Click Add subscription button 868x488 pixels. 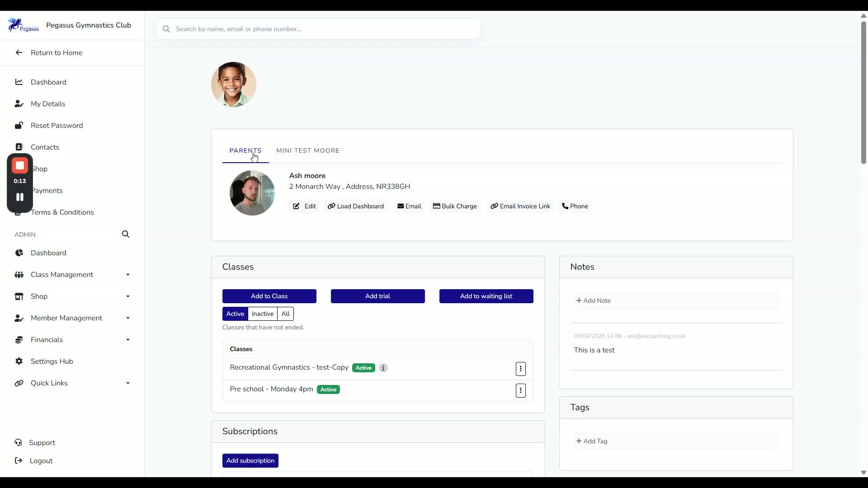pos(250,461)
